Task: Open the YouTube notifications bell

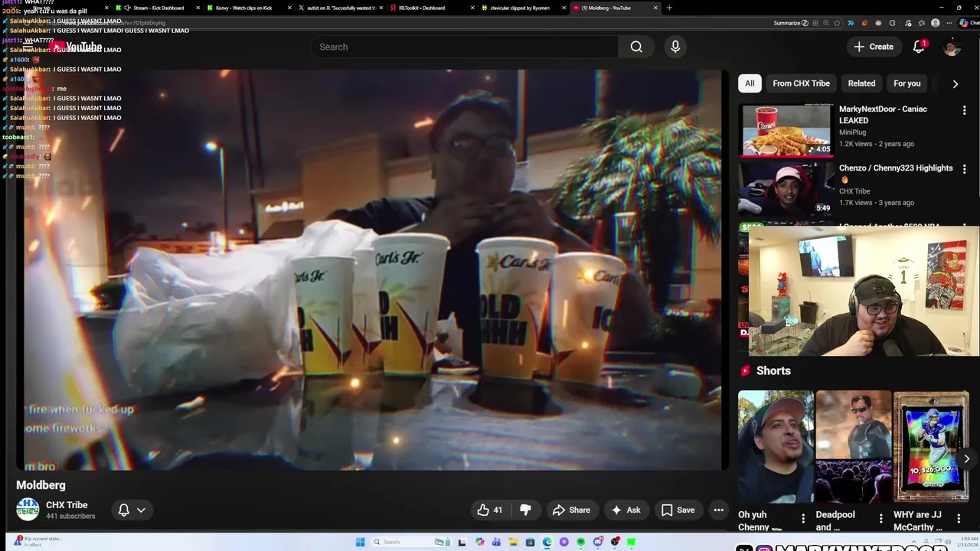Action: (x=920, y=47)
